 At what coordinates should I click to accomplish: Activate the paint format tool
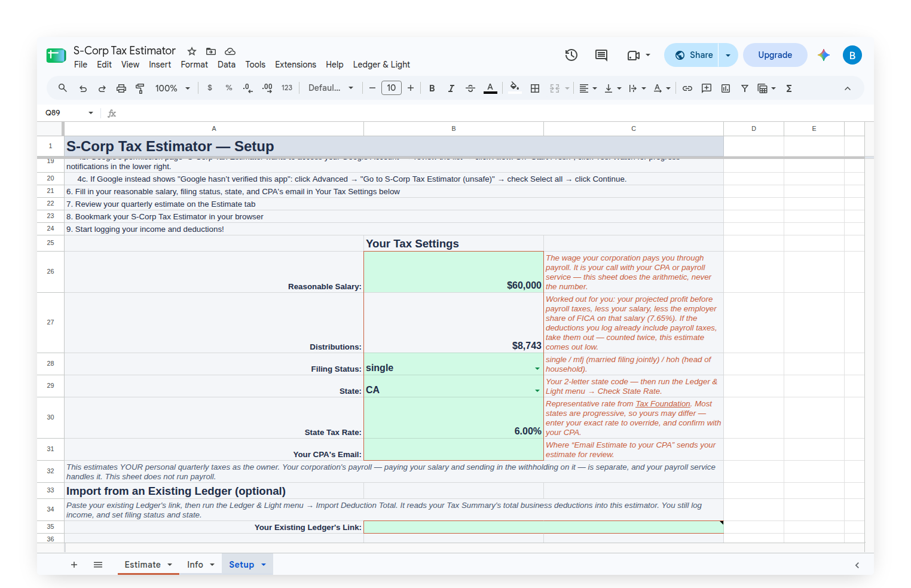140,88
